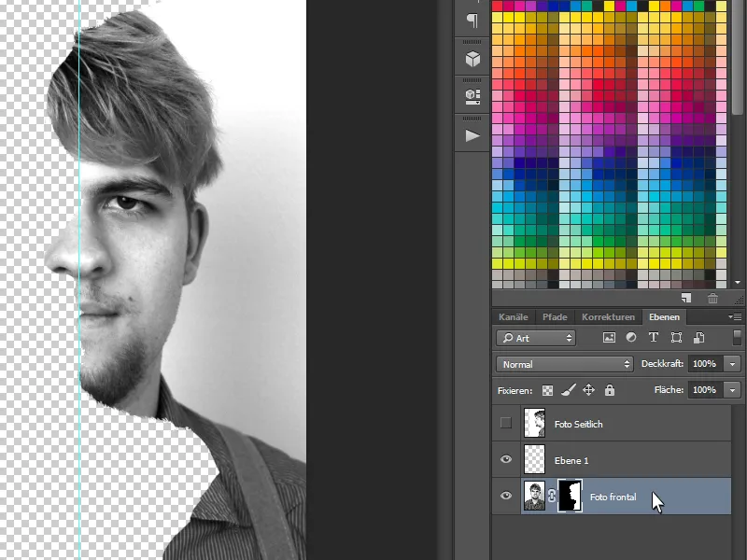
Task: Click the Foto frontal layer name
Action: pyautogui.click(x=613, y=497)
